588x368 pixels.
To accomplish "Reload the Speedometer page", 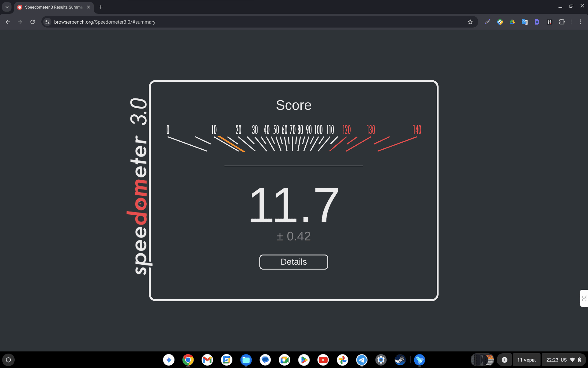I will (32, 22).
